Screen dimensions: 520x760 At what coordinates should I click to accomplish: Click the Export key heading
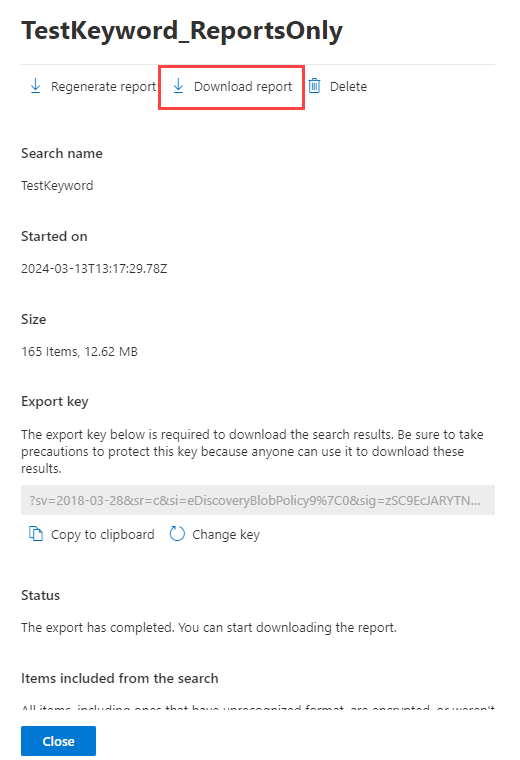click(55, 402)
